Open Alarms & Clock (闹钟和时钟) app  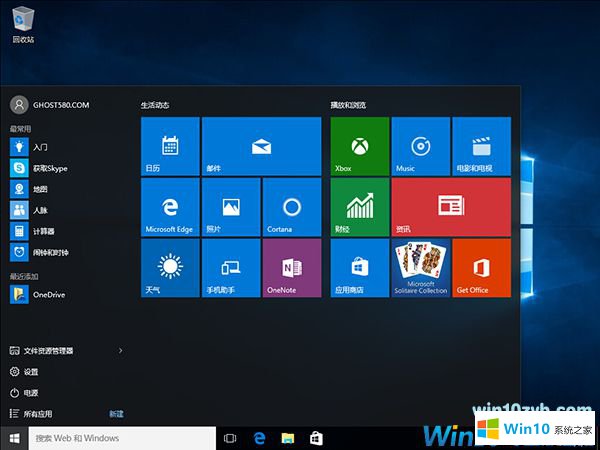point(67,252)
